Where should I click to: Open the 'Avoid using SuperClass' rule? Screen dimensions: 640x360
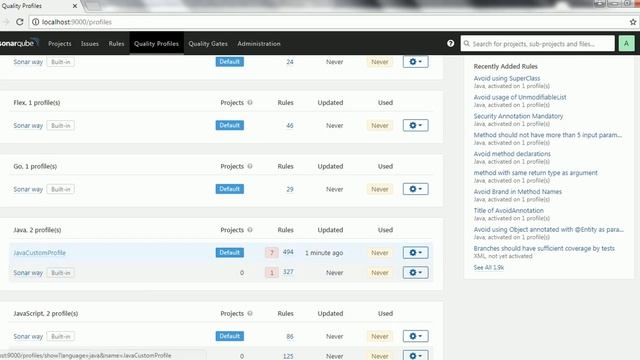(507, 78)
